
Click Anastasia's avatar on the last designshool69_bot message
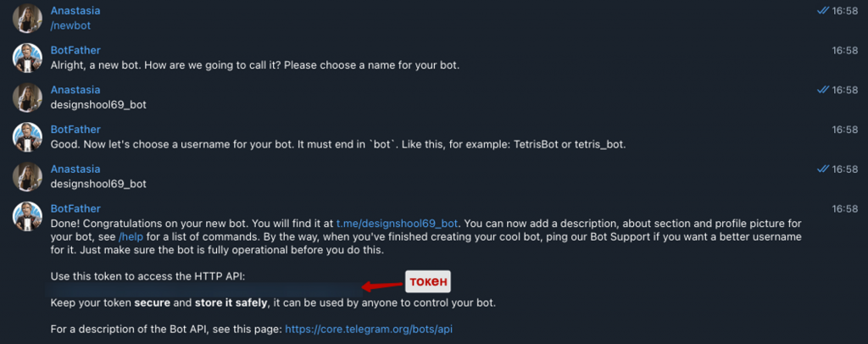coord(28,176)
